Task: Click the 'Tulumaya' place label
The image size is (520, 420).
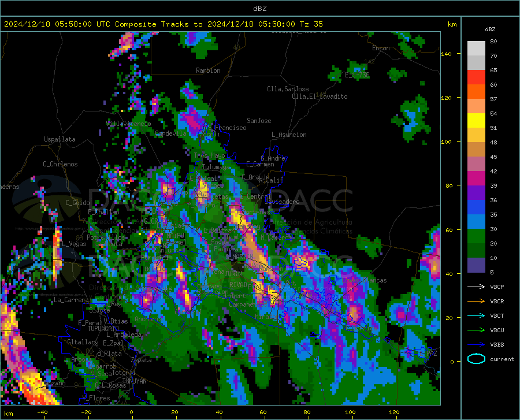Action: (216, 167)
